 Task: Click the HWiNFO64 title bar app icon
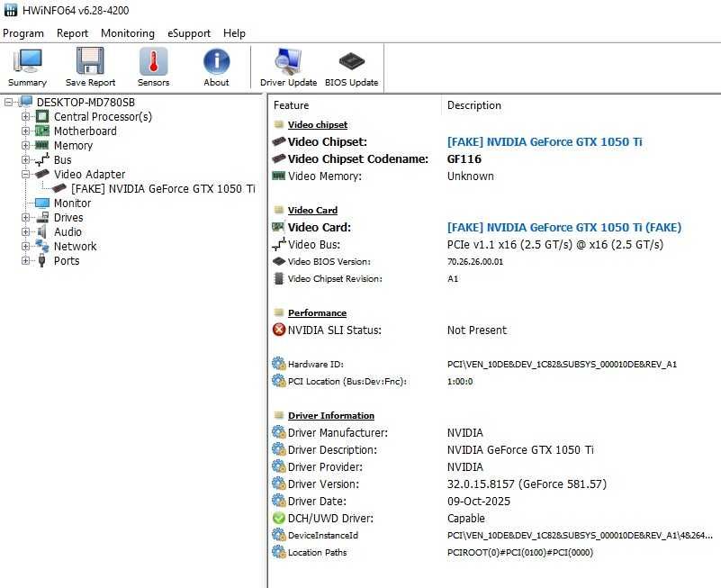pyautogui.click(x=11, y=10)
